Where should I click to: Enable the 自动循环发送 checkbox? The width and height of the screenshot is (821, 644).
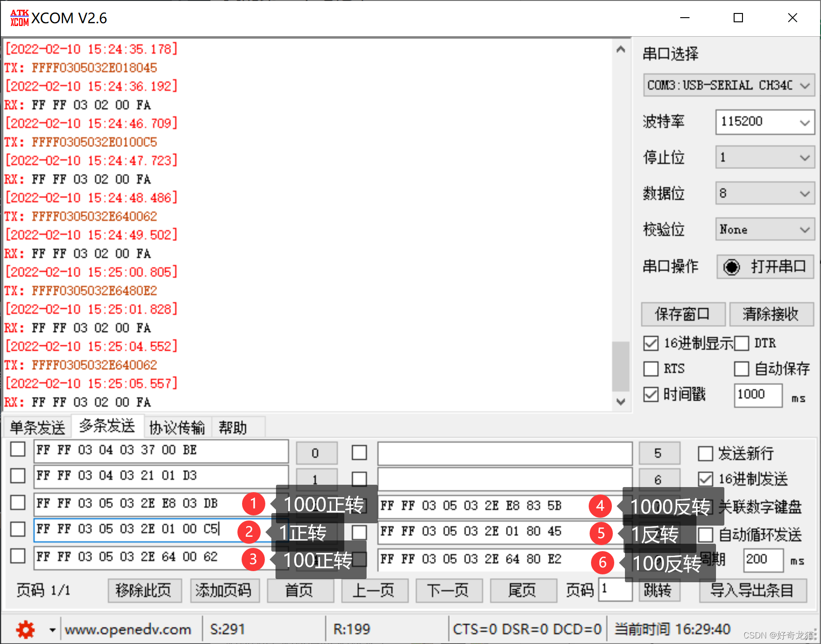point(705,535)
